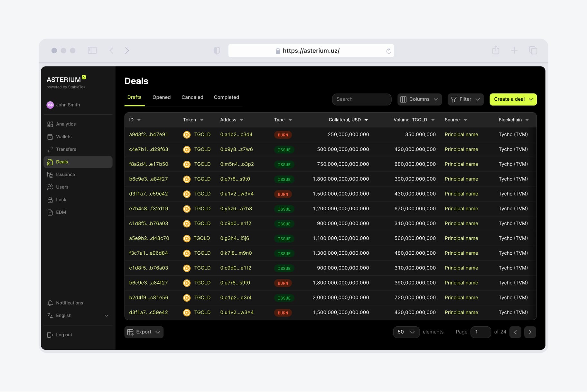Open deal b2d4f9...c81e56
This screenshot has height=392, width=587.
pos(148,298)
